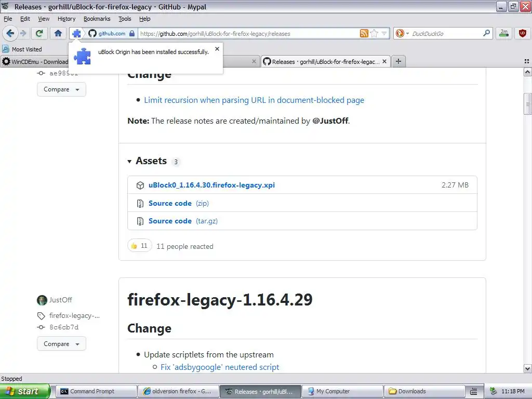Open the URL history dropdown arrow
Viewport: 532px width, 399px height.
click(x=384, y=33)
